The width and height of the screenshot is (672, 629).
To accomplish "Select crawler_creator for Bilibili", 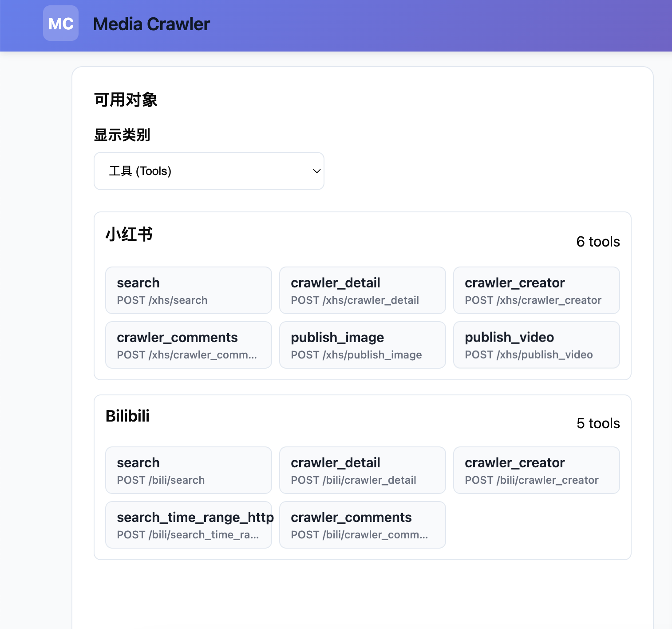I will click(x=536, y=470).
